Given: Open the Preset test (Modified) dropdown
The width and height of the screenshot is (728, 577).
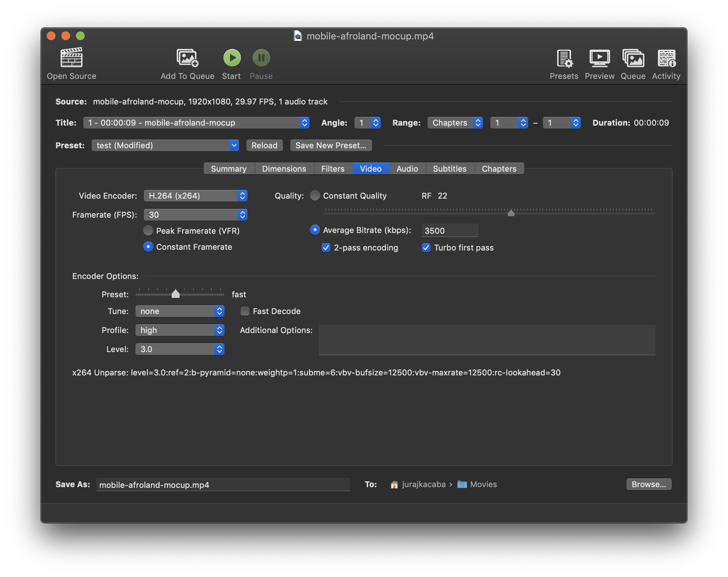Looking at the screenshot, I should coord(165,145).
